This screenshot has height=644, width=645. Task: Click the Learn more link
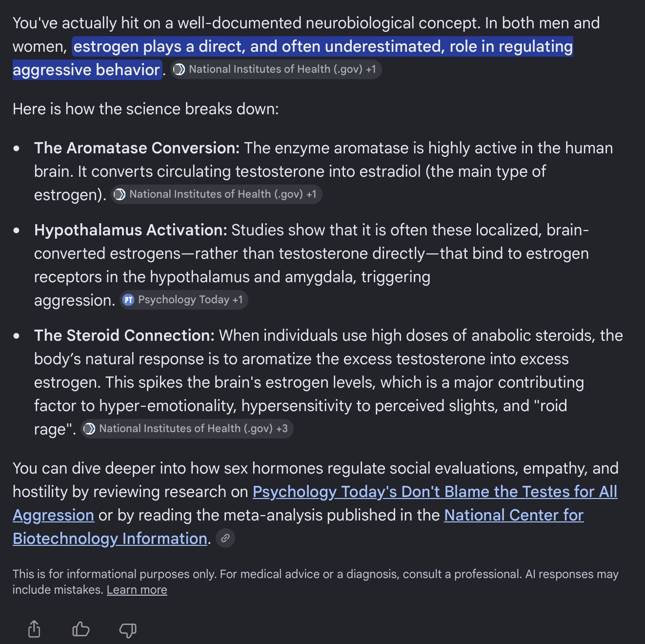click(137, 590)
